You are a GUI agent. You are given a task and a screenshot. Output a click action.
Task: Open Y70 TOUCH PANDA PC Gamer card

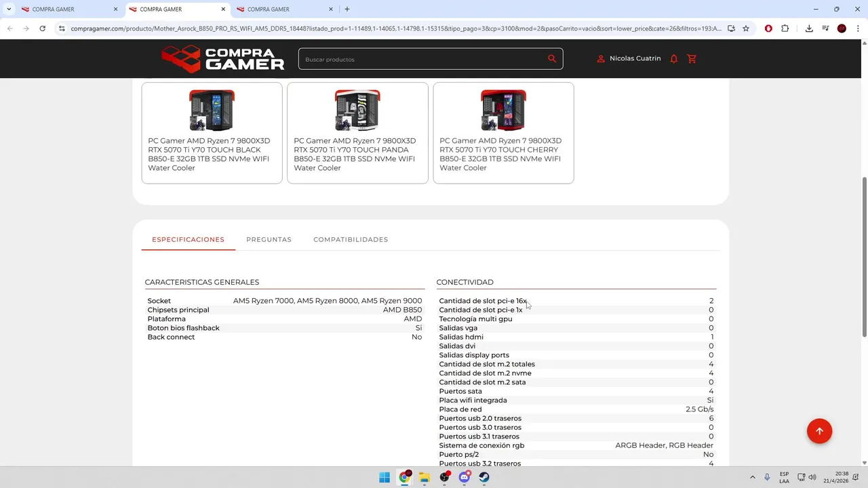click(357, 133)
